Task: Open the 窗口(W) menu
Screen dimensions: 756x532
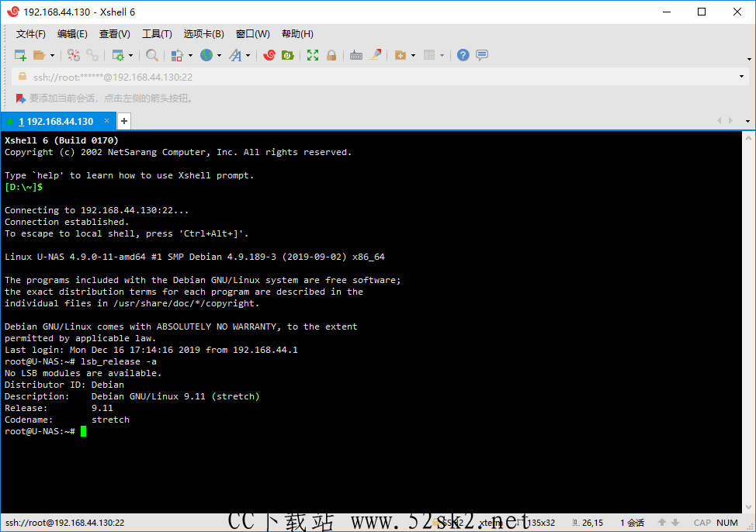Action: coord(252,33)
